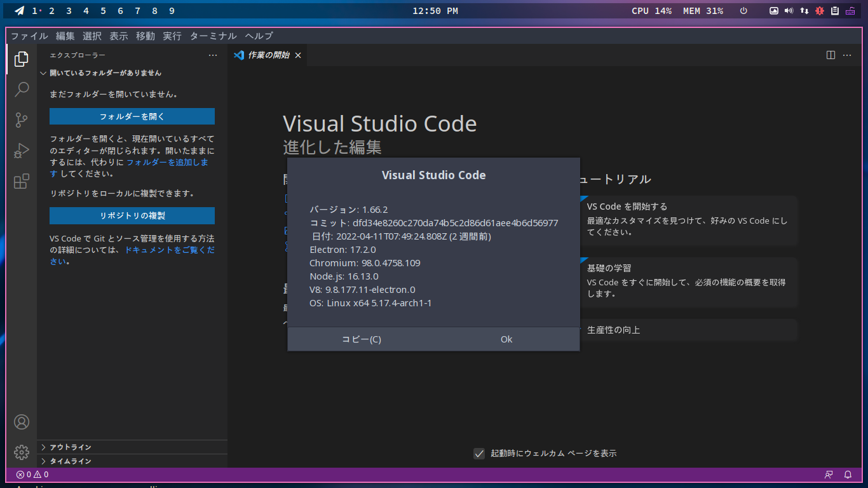Click the ドキュメントをご覧ください link

(169, 250)
